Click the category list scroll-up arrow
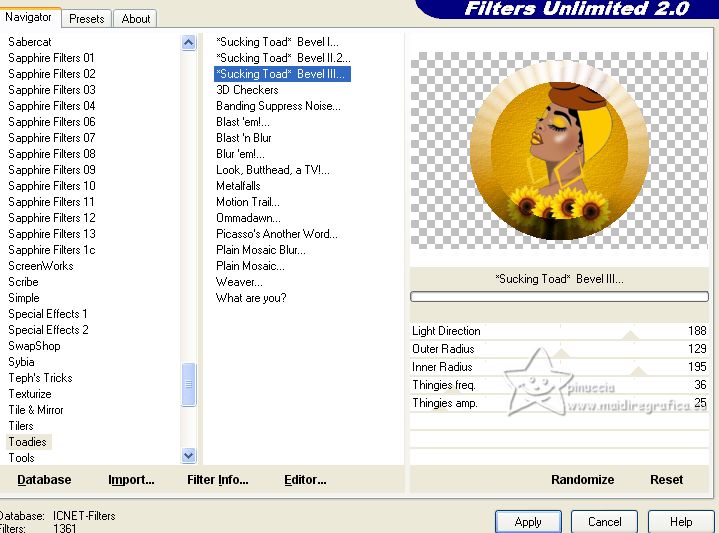The height and width of the screenshot is (533, 719). [188, 43]
